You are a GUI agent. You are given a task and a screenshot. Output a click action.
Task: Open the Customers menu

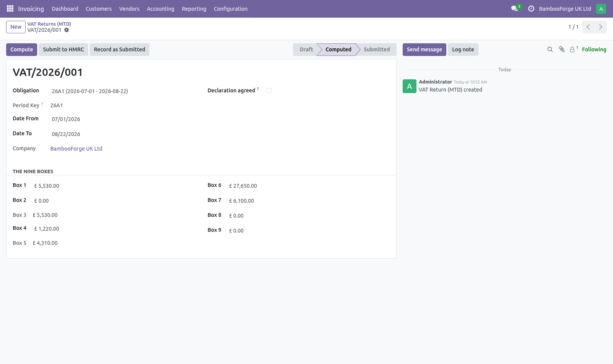99,8
